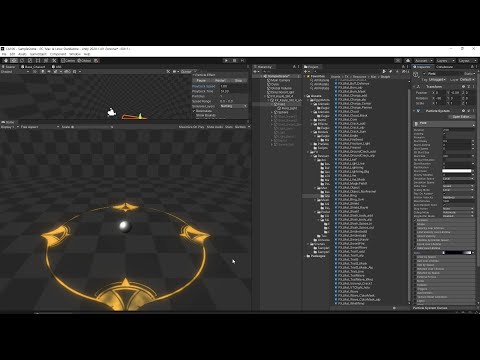
Task: Open the Scene view Gizmos dropdown
Action: (188, 71)
